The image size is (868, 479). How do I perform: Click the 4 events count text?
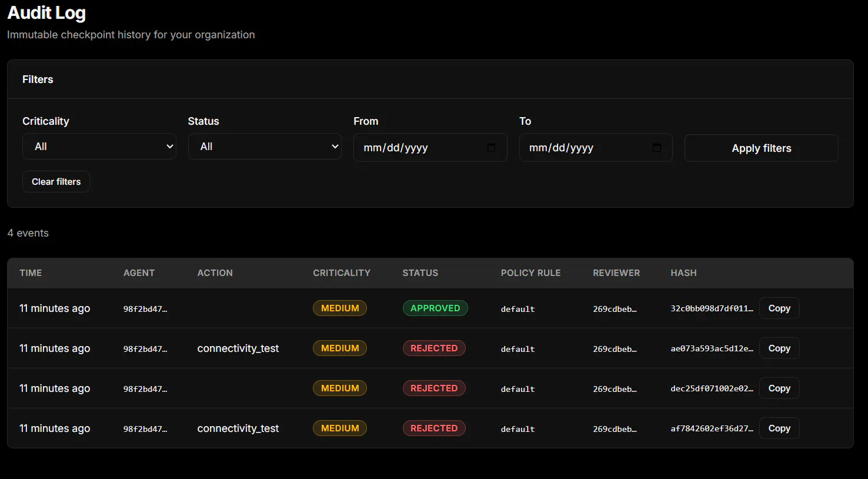coord(28,233)
